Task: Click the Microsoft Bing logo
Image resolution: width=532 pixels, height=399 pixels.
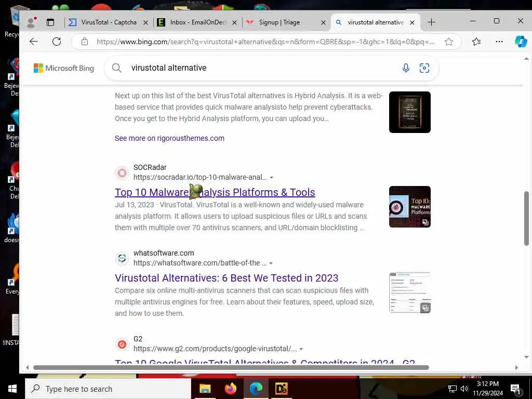Action: coord(64,68)
